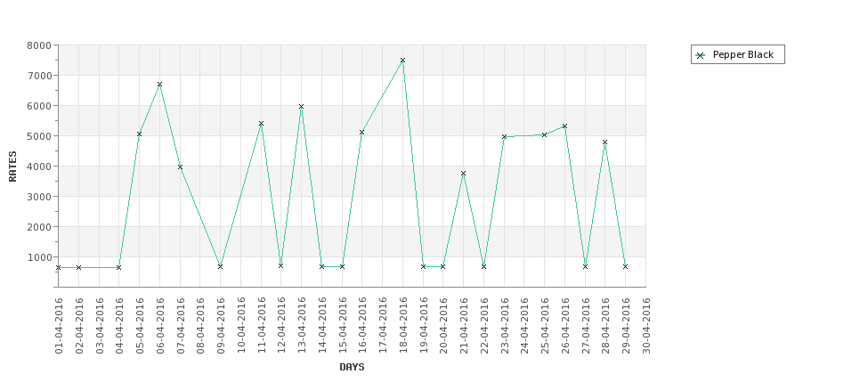Image resolution: width=868 pixels, height=382 pixels.
Task: Click the DAYS x-axis title
Action: click(352, 367)
